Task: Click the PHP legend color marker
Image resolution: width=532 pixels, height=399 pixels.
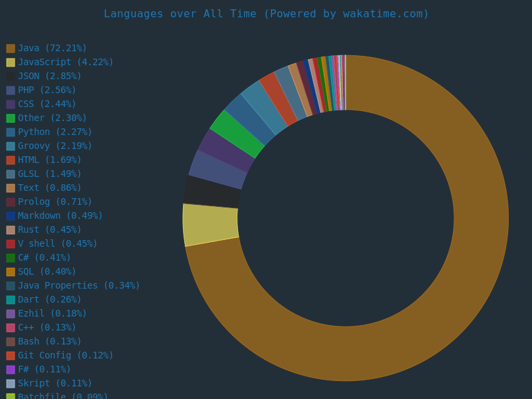Action: coord(9,90)
